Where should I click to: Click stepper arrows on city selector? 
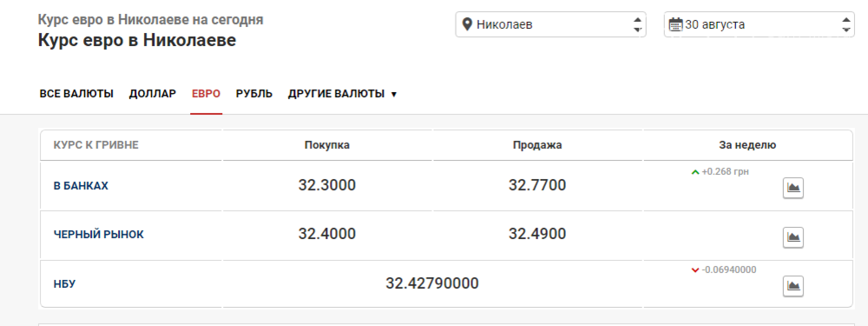[637, 24]
